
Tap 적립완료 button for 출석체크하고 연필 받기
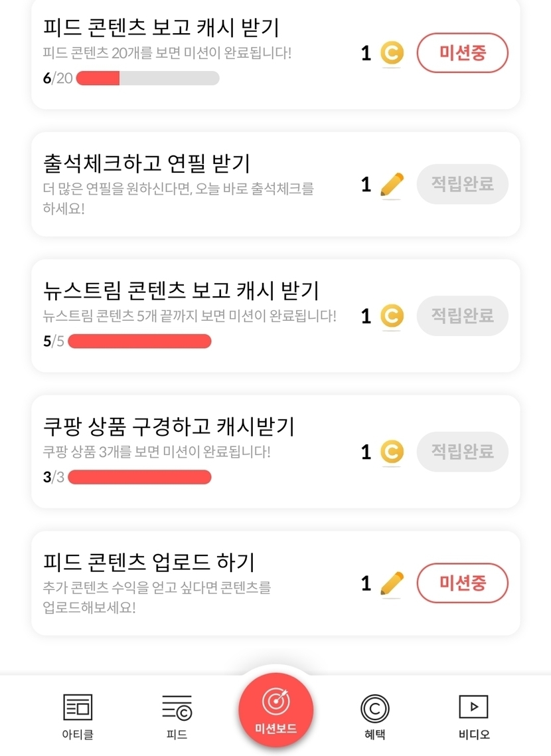tap(462, 184)
